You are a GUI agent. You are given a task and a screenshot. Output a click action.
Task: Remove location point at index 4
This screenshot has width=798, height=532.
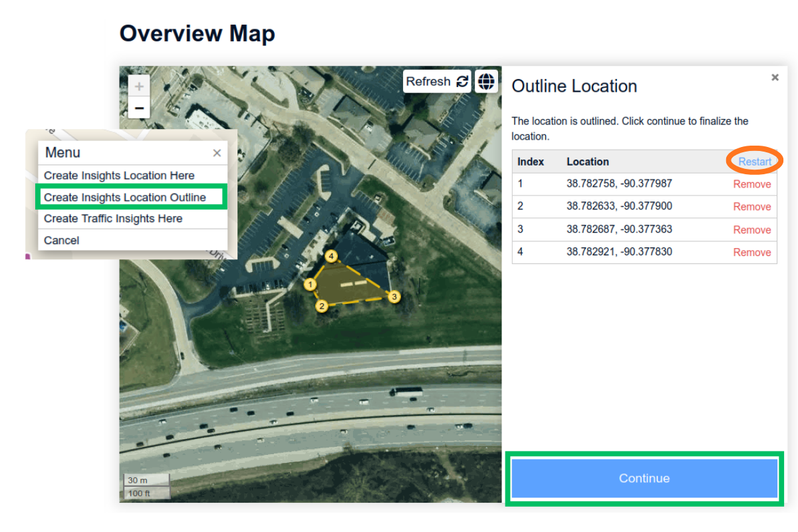click(751, 252)
